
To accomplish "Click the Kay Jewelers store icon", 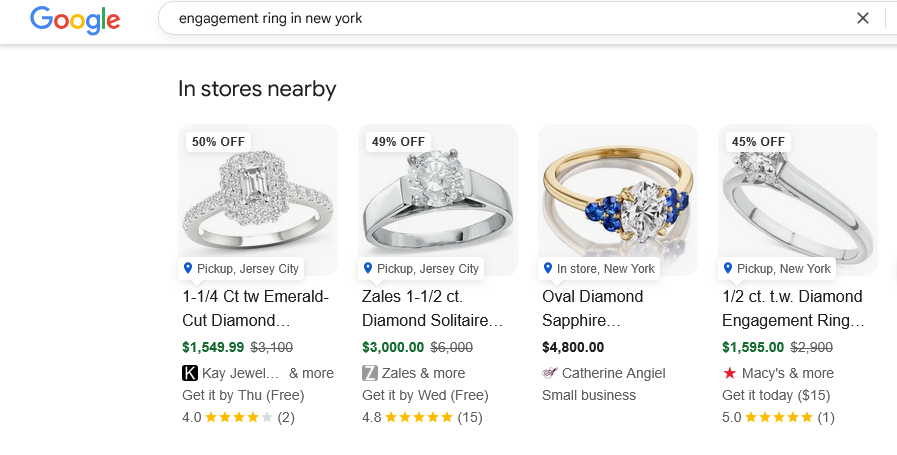I will coord(190,373).
